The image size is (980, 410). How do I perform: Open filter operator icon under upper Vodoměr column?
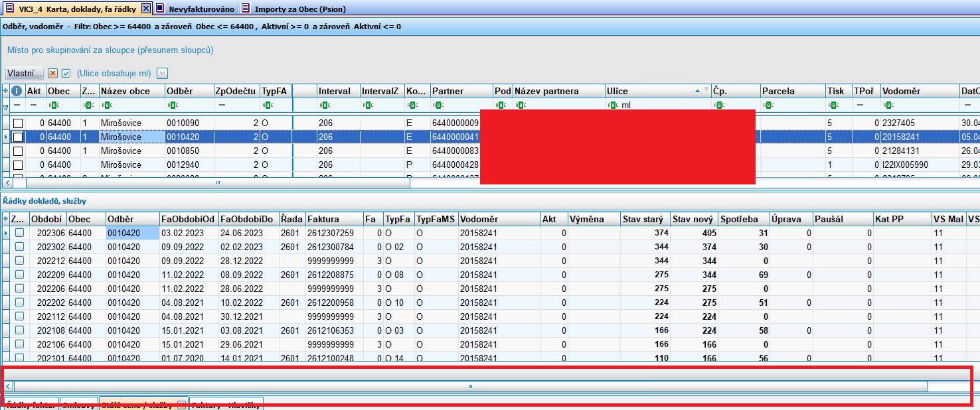click(x=888, y=105)
